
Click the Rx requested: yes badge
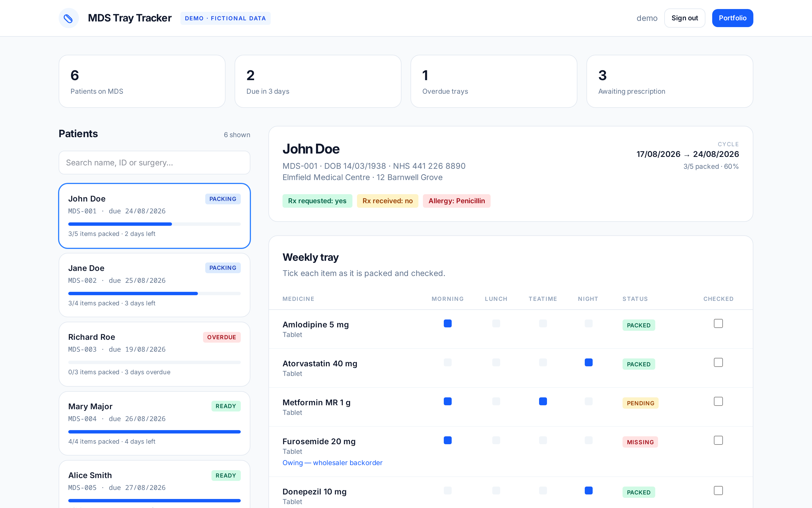click(x=317, y=201)
